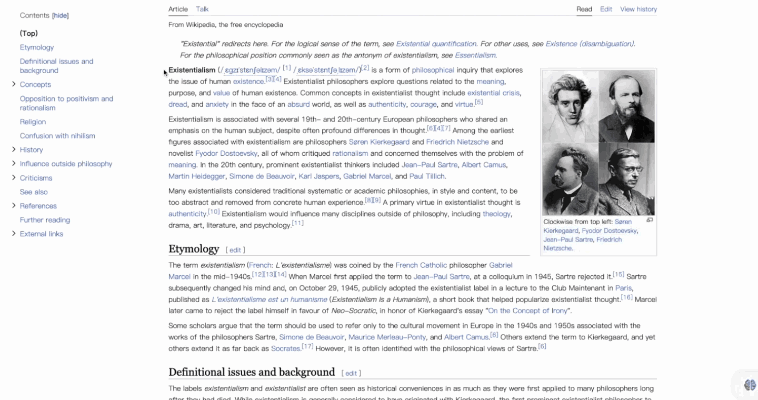758x400 pixels.
Task: Switch to the Talk tab
Action: coord(202,9)
